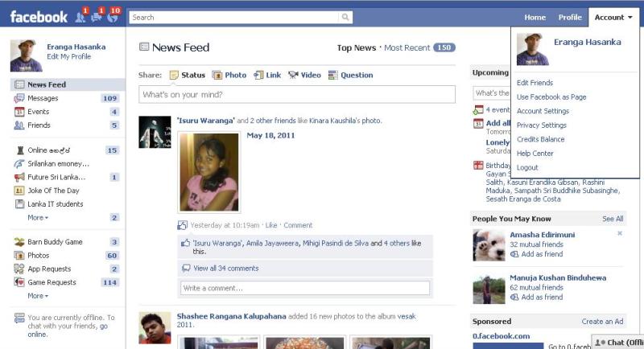The height and width of the screenshot is (349, 644).
Task: Open the messages notification icon in top bar
Action: [x=97, y=17]
